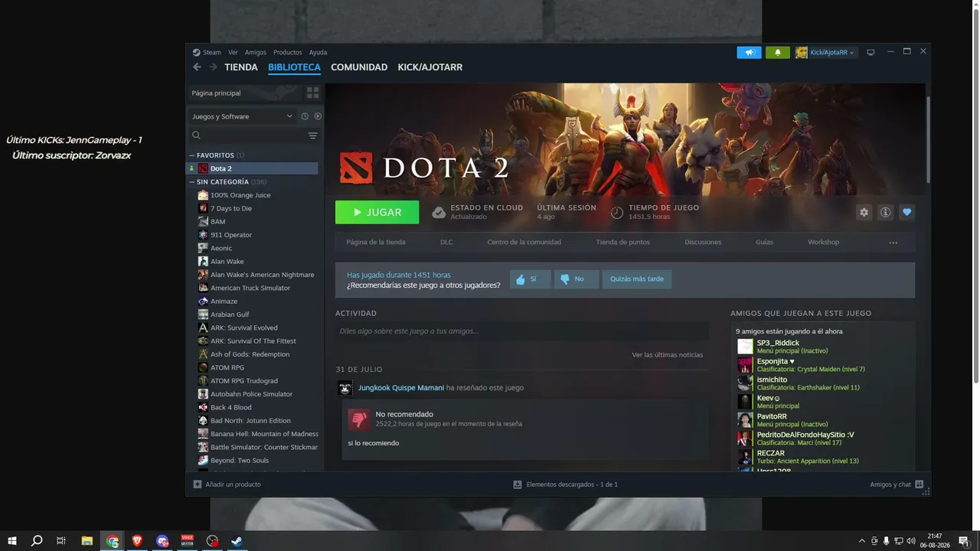This screenshot has width=980, height=551.
Task: Open the Guías link
Action: tap(764, 243)
